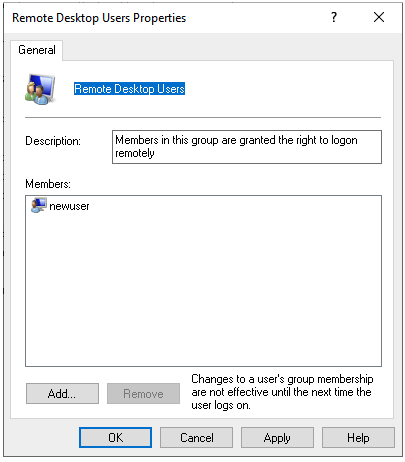405x462 pixels.
Task: Click inside the Description text box
Action: point(247,147)
